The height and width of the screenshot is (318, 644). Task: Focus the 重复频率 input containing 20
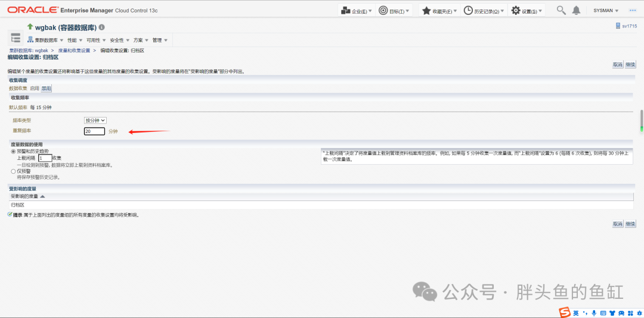coord(94,131)
